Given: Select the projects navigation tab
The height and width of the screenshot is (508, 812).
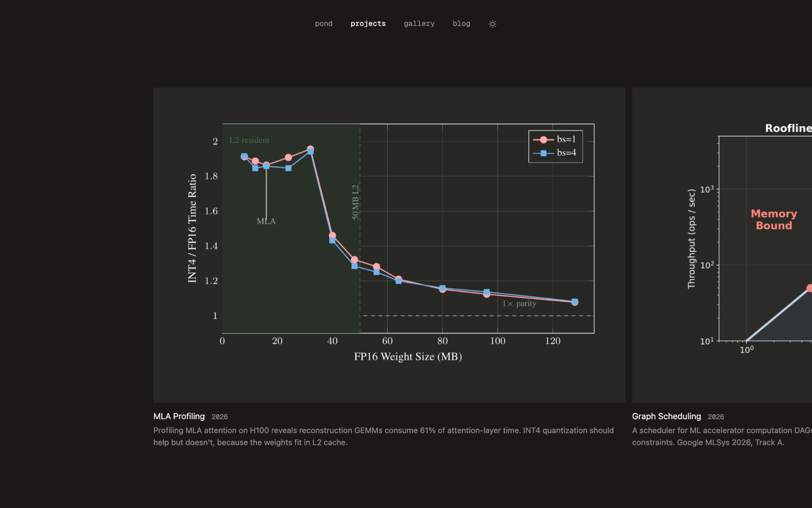Looking at the screenshot, I should point(368,24).
